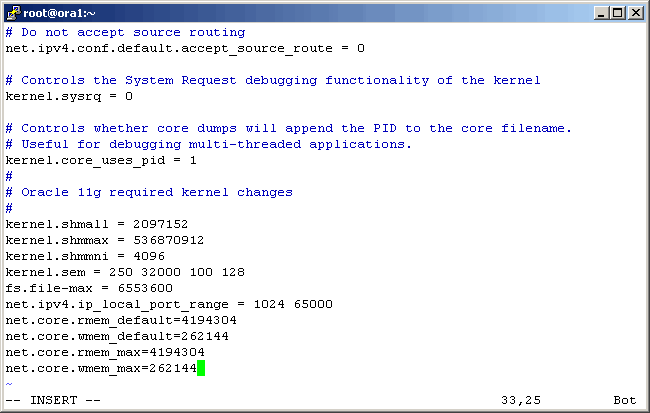Click the -- INSERT -- mode indicator
650x413 pixels.
coord(53,400)
